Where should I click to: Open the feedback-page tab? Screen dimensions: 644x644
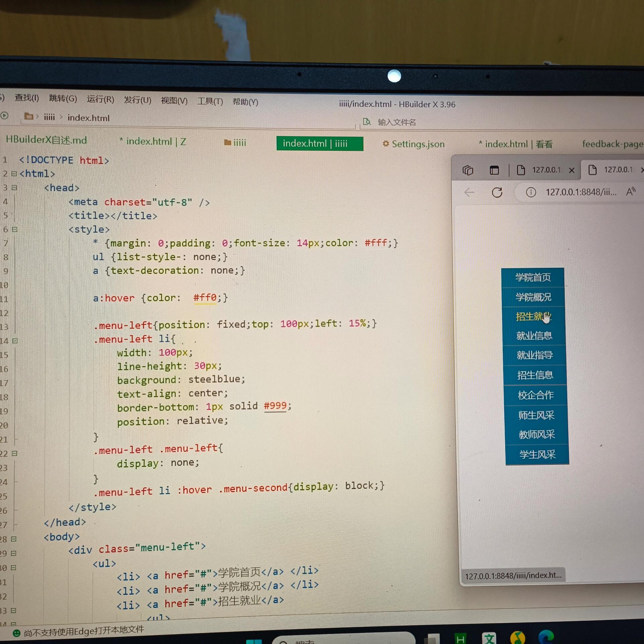(x=613, y=144)
